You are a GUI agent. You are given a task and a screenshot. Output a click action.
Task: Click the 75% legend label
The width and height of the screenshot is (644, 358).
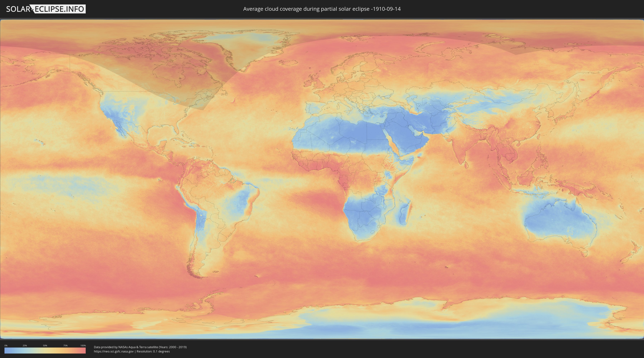click(x=65, y=345)
